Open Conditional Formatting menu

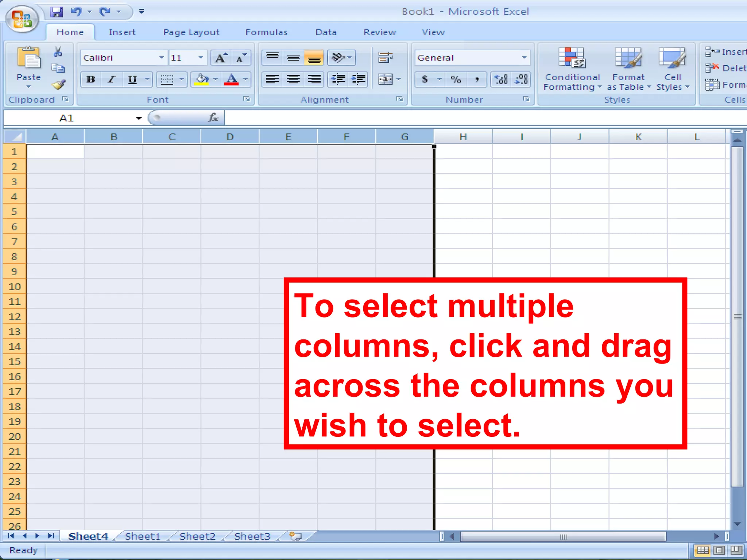point(572,69)
